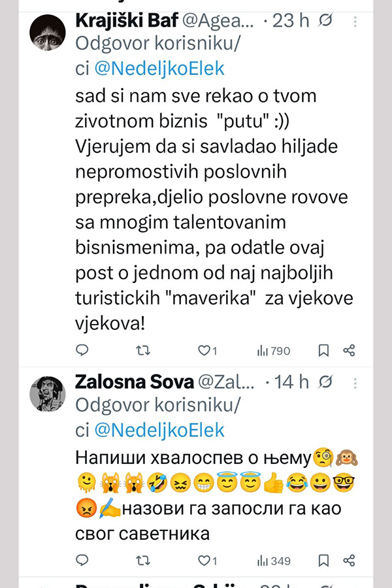Open Zalosna Sova's profile avatar
The height and width of the screenshot is (588, 392).
pos(47,393)
